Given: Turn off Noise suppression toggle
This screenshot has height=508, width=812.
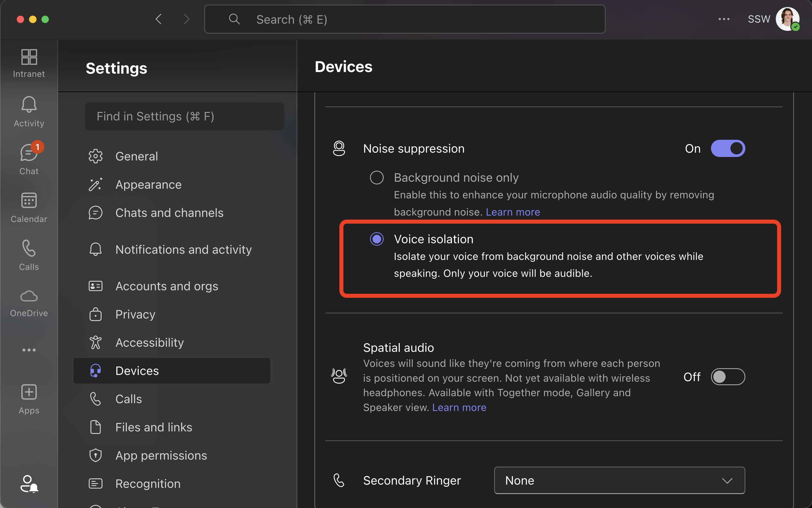Looking at the screenshot, I should tap(728, 148).
